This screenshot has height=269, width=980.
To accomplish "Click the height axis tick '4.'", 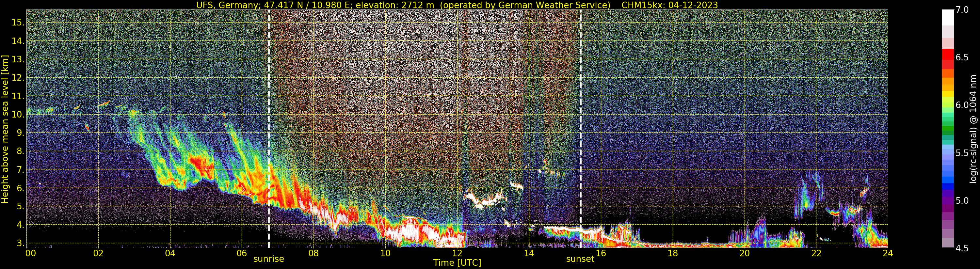I will tap(20, 225).
